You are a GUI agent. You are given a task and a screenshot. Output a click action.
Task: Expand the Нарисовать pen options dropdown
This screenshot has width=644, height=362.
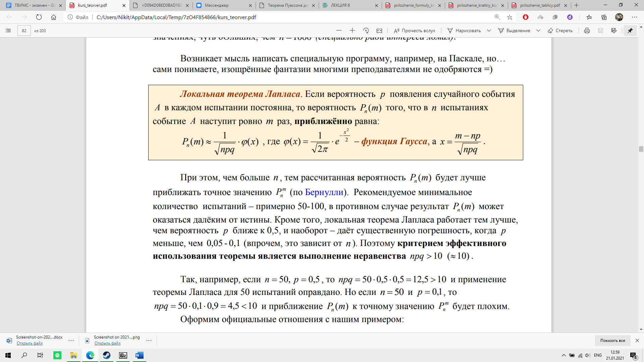(489, 31)
